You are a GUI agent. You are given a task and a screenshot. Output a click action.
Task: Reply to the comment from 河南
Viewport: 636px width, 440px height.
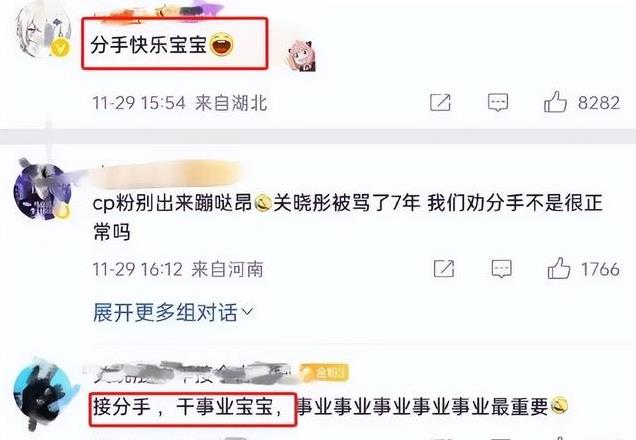point(501,268)
